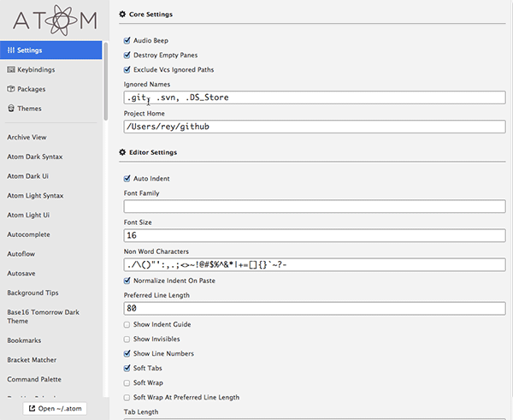
Task: Uncheck Destroy Empty Panes
Action: 127,55
